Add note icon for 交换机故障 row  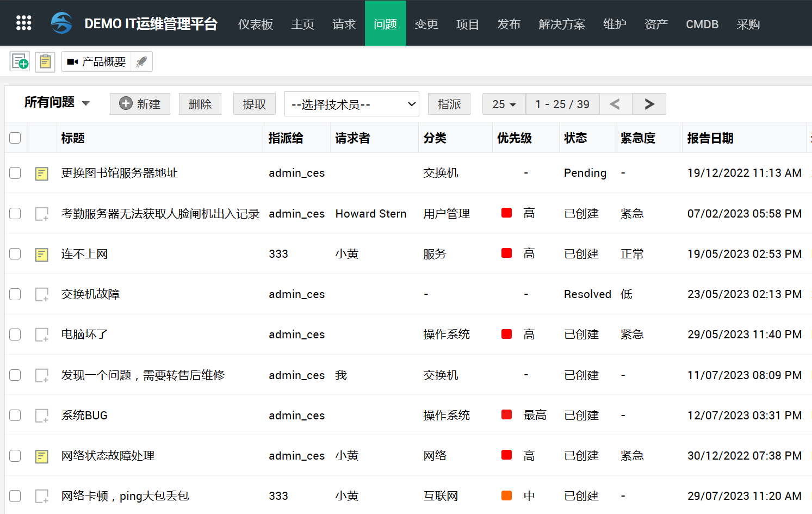42,295
